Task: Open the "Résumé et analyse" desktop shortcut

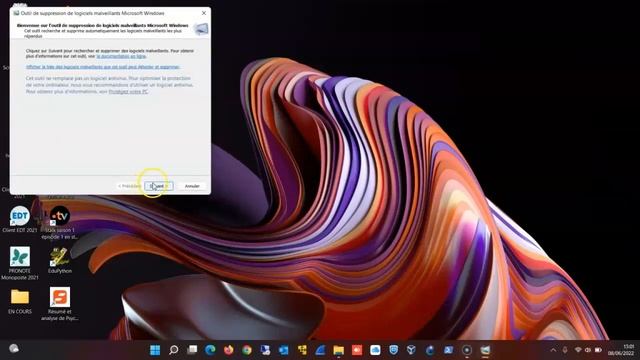Action: (x=60, y=304)
